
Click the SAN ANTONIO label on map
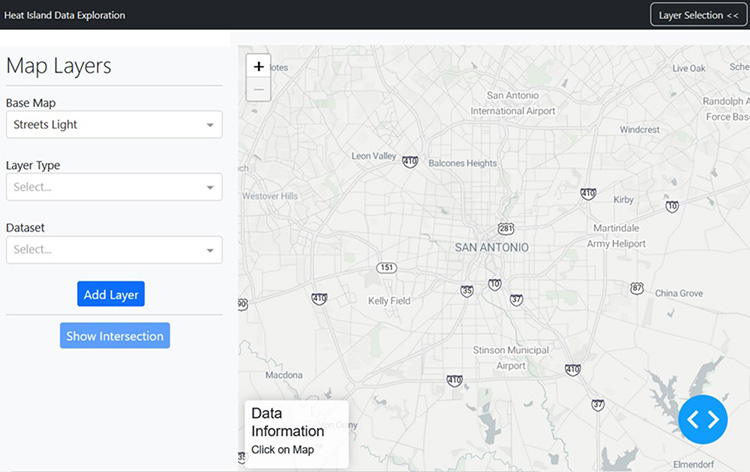(492, 247)
